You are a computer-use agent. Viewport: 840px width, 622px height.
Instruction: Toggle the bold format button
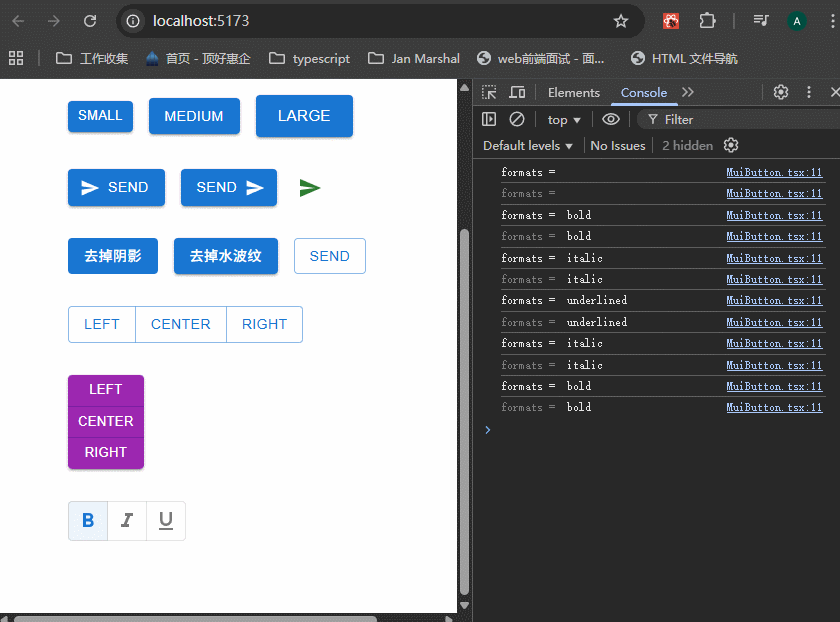pyautogui.click(x=88, y=521)
